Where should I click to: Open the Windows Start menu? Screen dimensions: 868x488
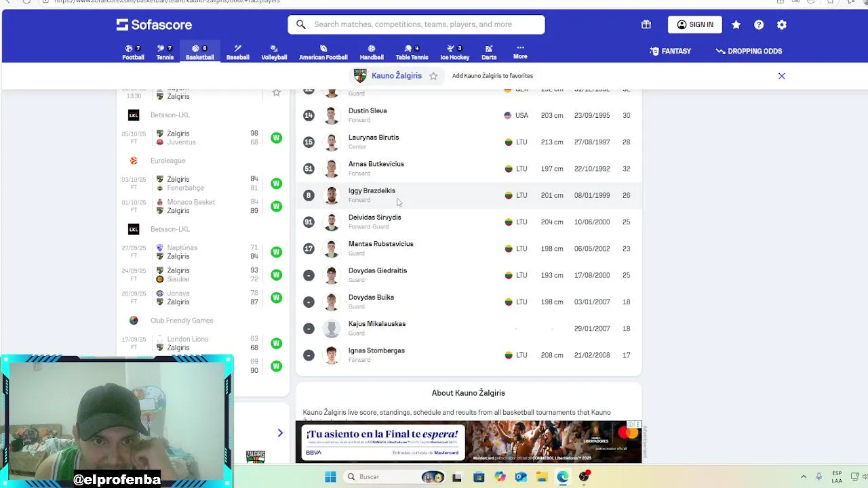tap(330, 477)
